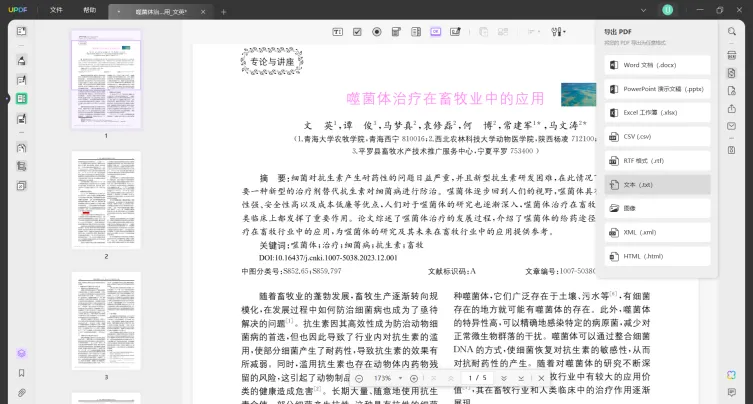Open the Comment highlighter tool
Screen dimensions: 753x404
coord(21,61)
